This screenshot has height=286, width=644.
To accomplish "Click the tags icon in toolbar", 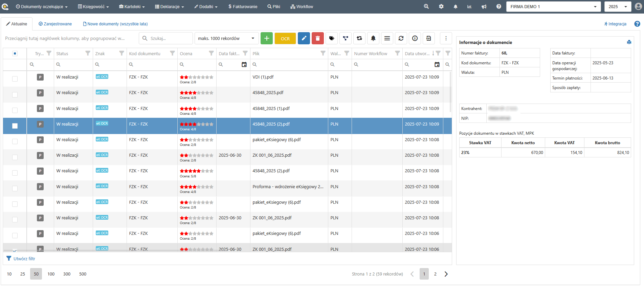I will pos(332,39).
